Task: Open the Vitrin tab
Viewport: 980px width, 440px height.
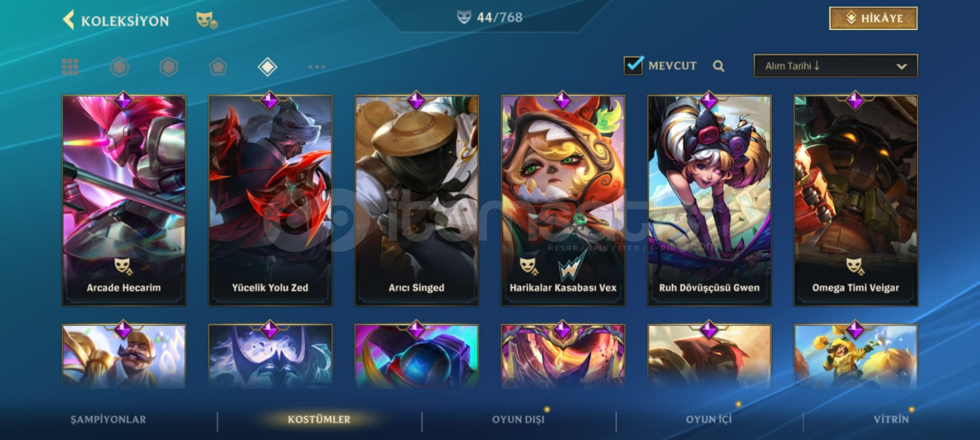Action: (891, 420)
